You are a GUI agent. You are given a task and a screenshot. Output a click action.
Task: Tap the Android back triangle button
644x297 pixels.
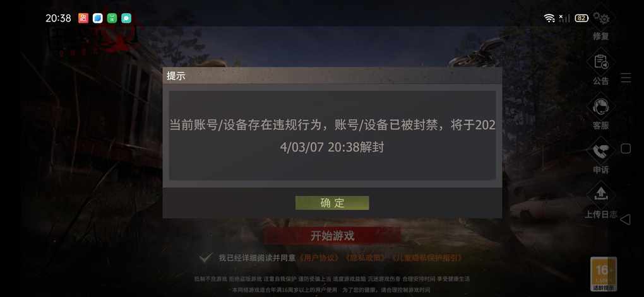click(x=625, y=219)
